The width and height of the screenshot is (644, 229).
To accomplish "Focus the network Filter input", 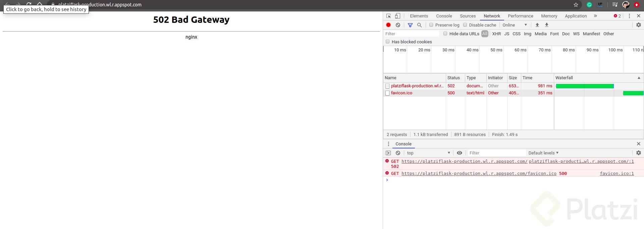I will [x=412, y=34].
